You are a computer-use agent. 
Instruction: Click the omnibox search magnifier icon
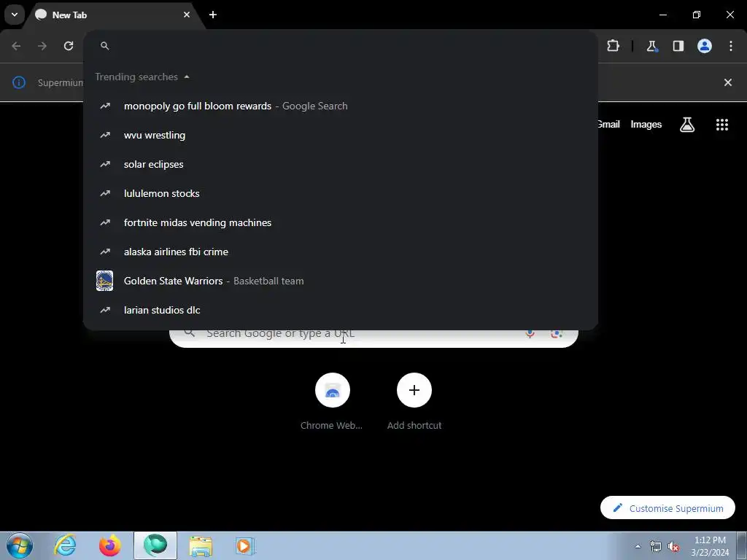click(105, 46)
